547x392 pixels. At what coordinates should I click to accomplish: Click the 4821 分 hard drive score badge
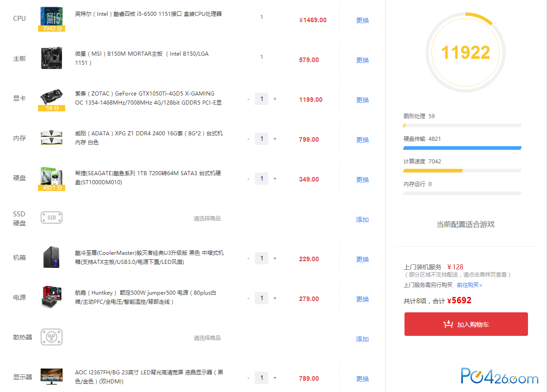click(x=52, y=187)
